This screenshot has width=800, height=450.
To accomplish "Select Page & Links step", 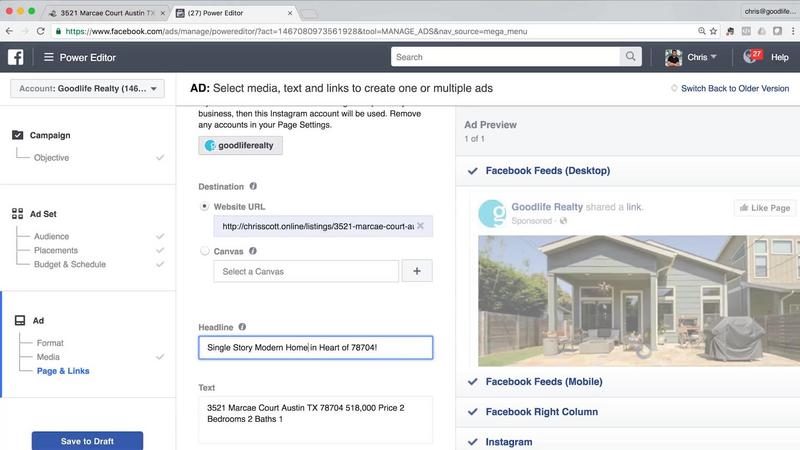I will pyautogui.click(x=63, y=370).
